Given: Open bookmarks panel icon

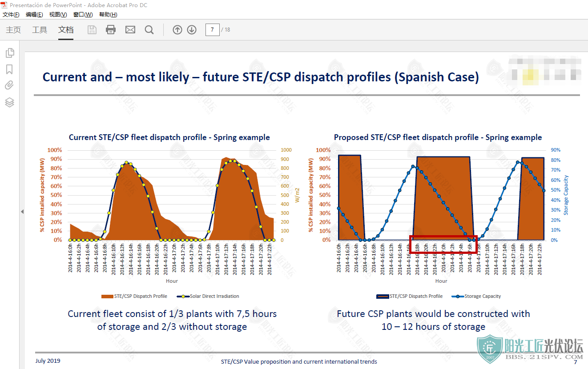Looking at the screenshot, I should 9,69.
